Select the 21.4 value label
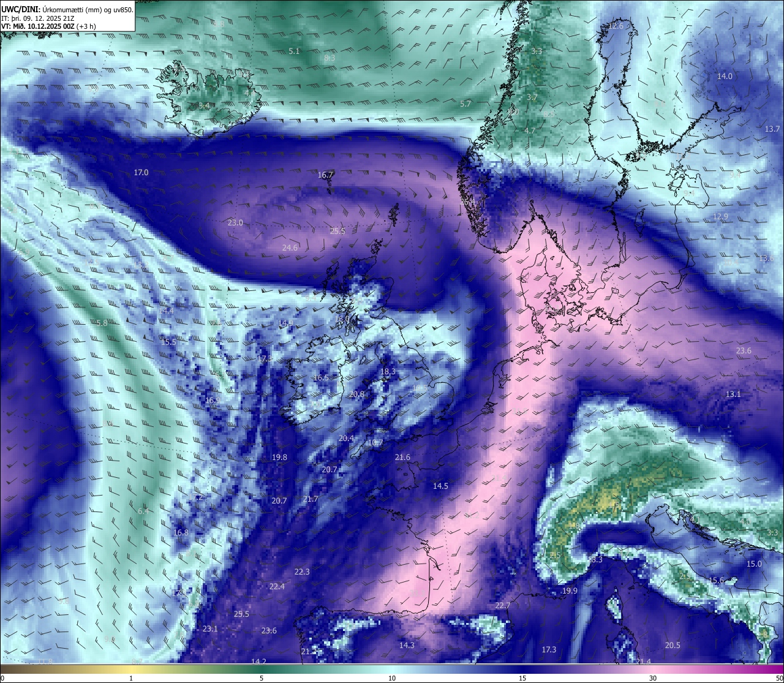Image resolution: width=784 pixels, height=683 pixels. tap(643, 661)
